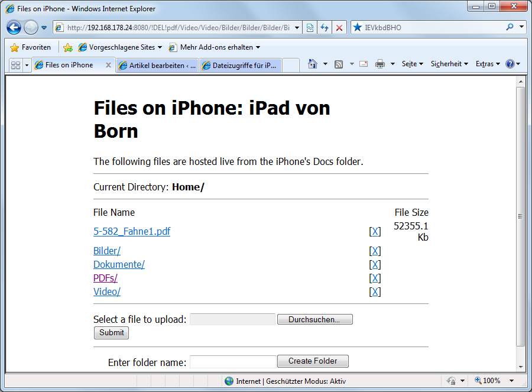Expand the Feeds dropdown arrow
532x392 pixels.
[352, 64]
